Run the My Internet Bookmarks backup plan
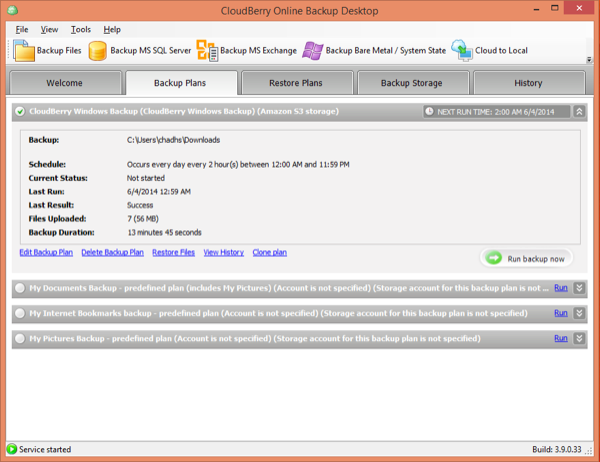The image size is (600, 462). click(561, 313)
